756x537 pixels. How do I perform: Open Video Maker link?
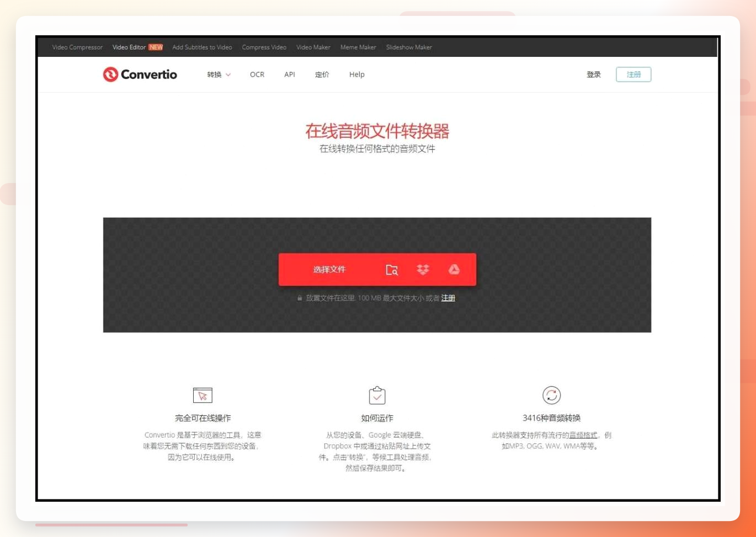coord(313,47)
